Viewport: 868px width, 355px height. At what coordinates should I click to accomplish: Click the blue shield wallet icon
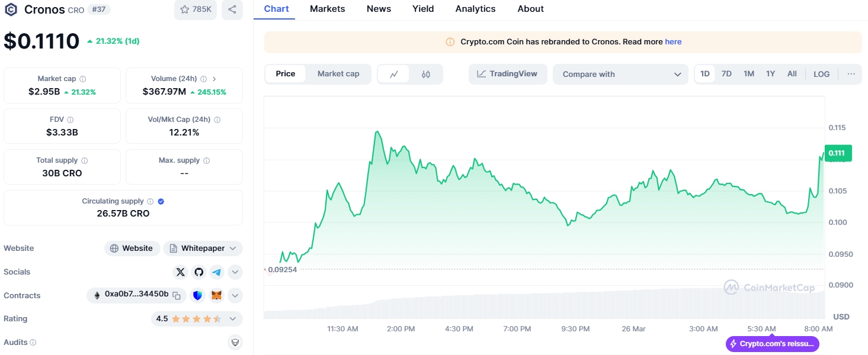198,295
